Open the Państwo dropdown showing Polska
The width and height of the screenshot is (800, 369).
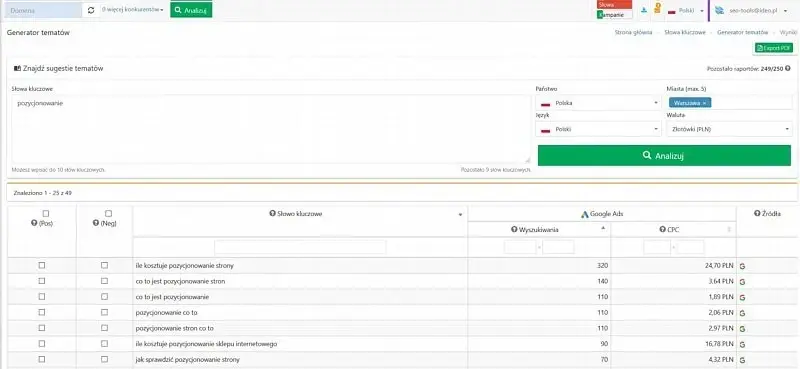pyautogui.click(x=598, y=103)
